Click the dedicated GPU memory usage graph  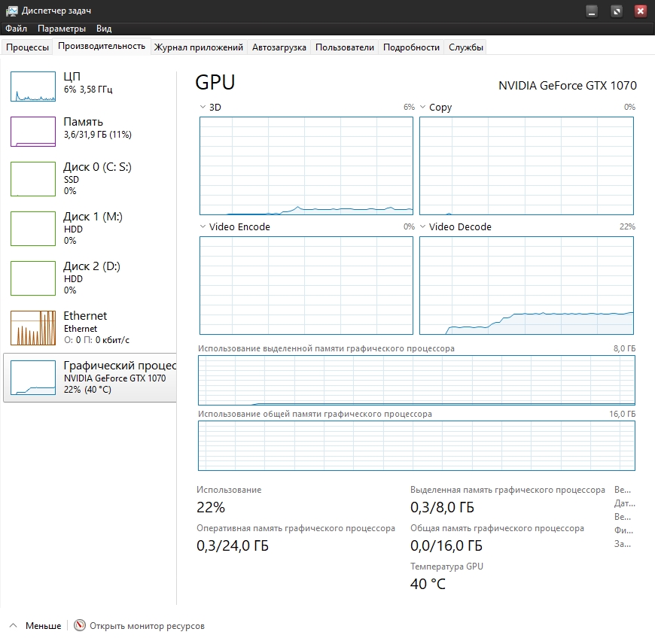click(416, 380)
